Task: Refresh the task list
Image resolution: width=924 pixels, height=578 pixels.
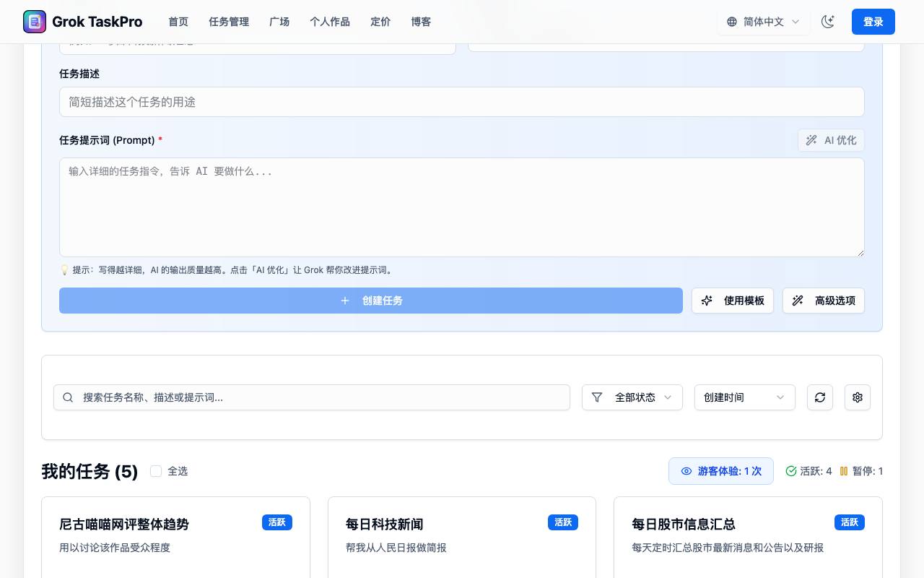Action: coord(820,397)
